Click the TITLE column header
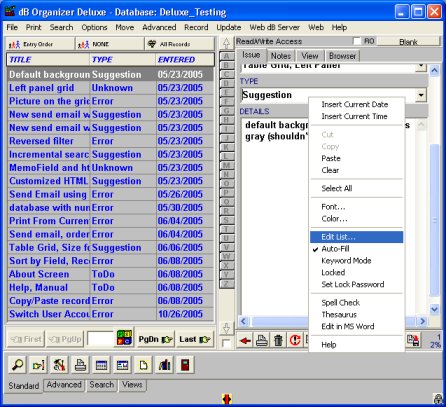 [48, 60]
